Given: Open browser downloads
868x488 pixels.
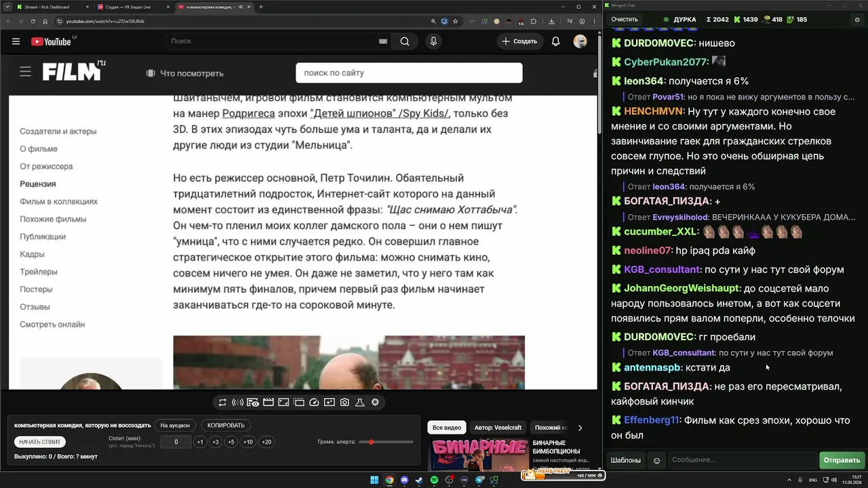Looking at the screenshot, I should coord(551,21).
